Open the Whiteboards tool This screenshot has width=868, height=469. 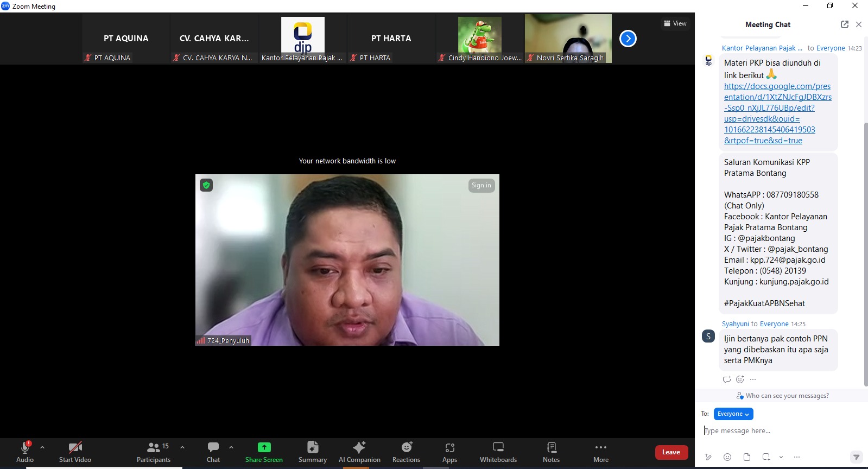[x=498, y=452]
